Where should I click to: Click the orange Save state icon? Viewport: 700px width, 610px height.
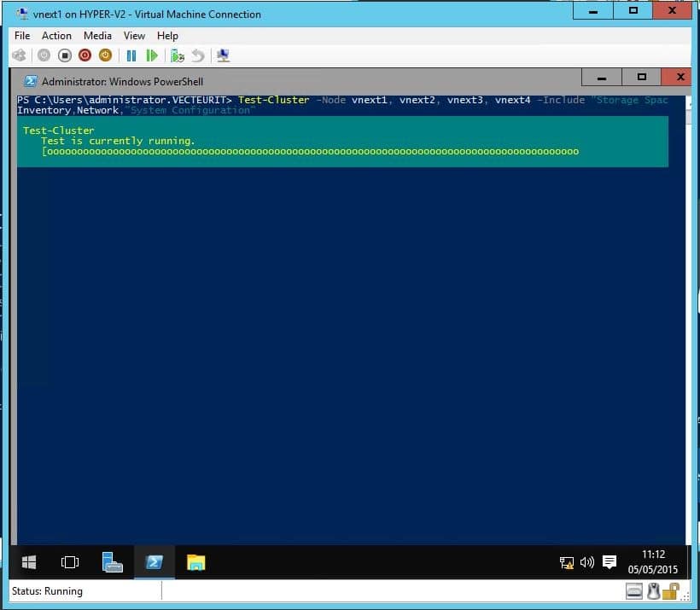[x=105, y=55]
